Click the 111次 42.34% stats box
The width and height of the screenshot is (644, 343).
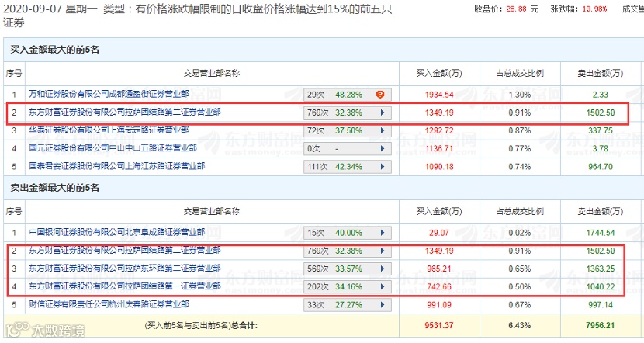coord(348,167)
